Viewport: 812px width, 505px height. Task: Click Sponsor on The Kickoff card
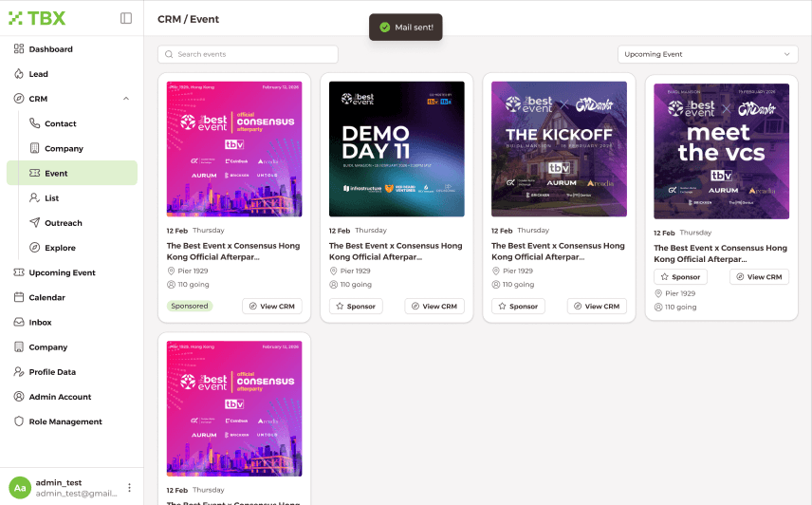pyautogui.click(x=518, y=306)
